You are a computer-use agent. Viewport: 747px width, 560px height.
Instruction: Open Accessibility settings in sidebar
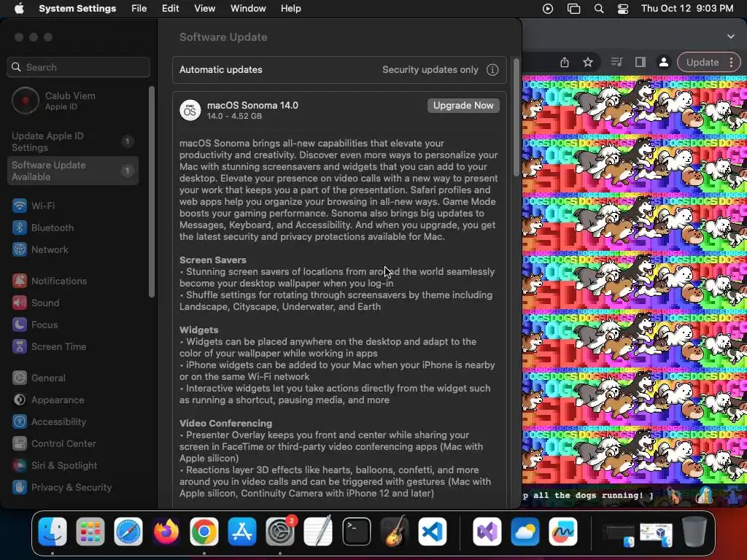click(49, 422)
